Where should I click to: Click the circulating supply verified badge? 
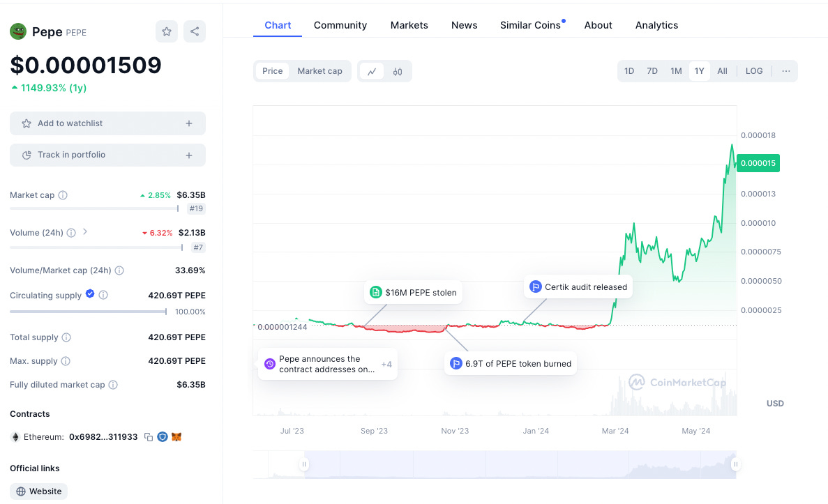[x=90, y=294]
